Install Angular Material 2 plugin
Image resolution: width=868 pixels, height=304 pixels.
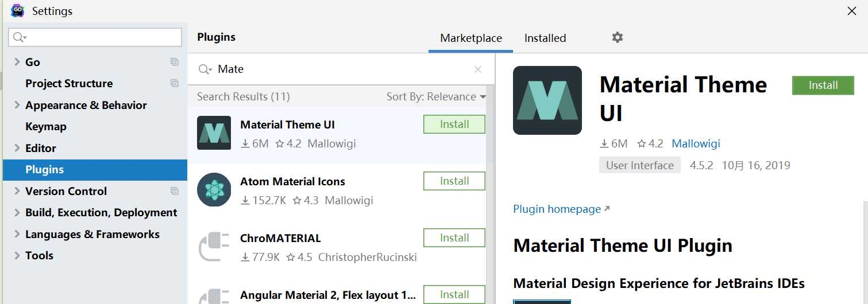tap(454, 294)
